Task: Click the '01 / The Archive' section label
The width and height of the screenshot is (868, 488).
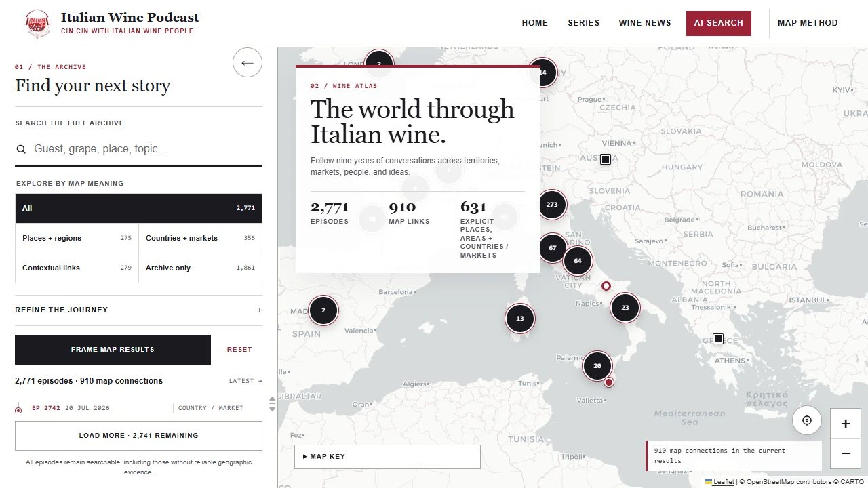Action: [x=51, y=67]
